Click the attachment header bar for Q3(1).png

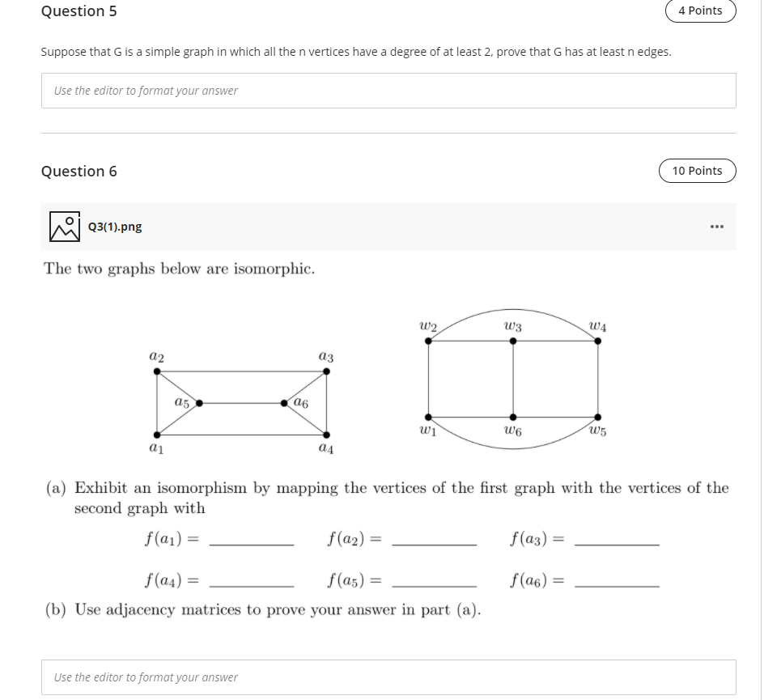click(388, 227)
